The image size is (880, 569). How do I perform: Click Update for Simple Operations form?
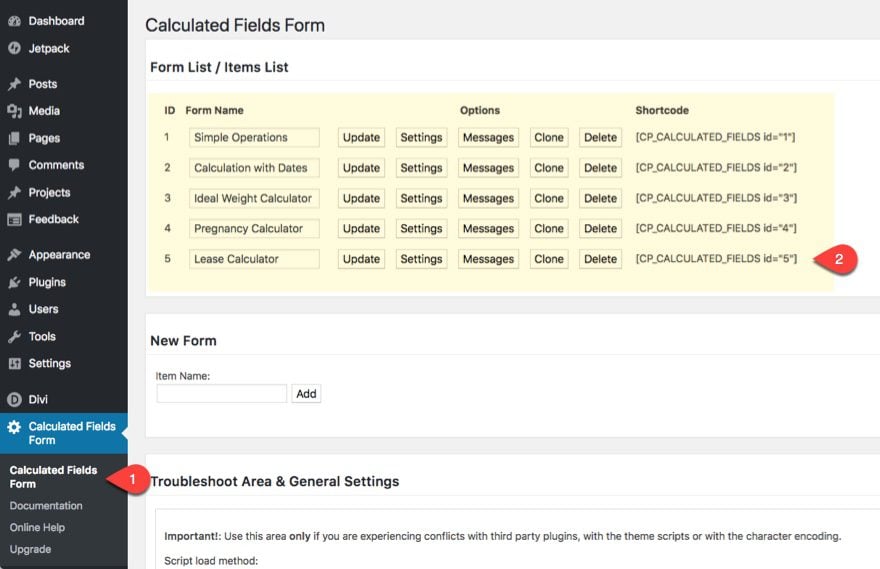(361, 137)
